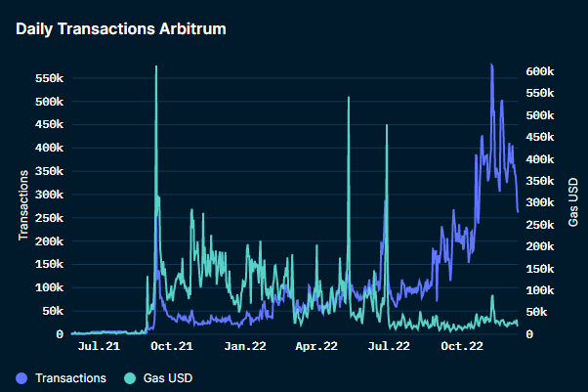588x392 pixels.
Task: Click the right axis '50k' tick label
Action: click(x=536, y=312)
